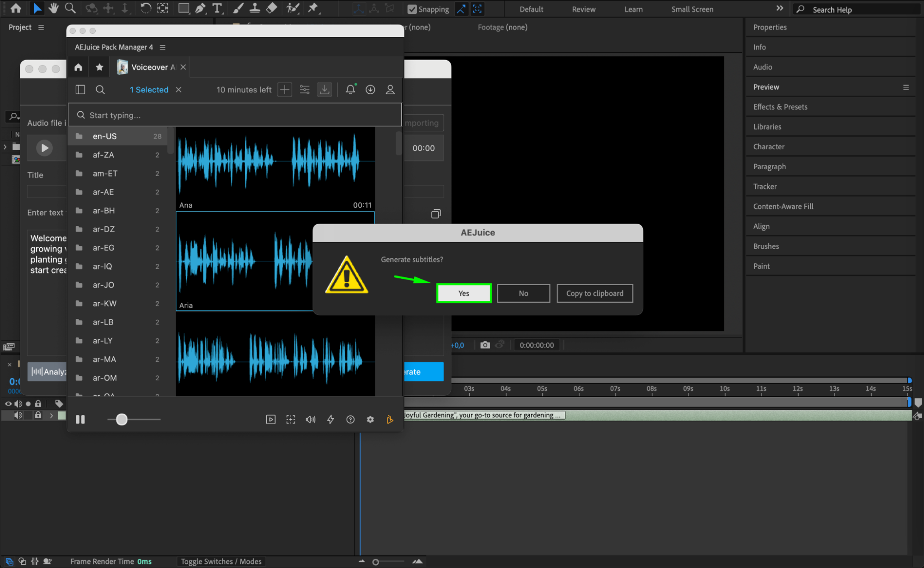The image size is (924, 568).
Task: Select the Type tool
Action: click(x=217, y=8)
